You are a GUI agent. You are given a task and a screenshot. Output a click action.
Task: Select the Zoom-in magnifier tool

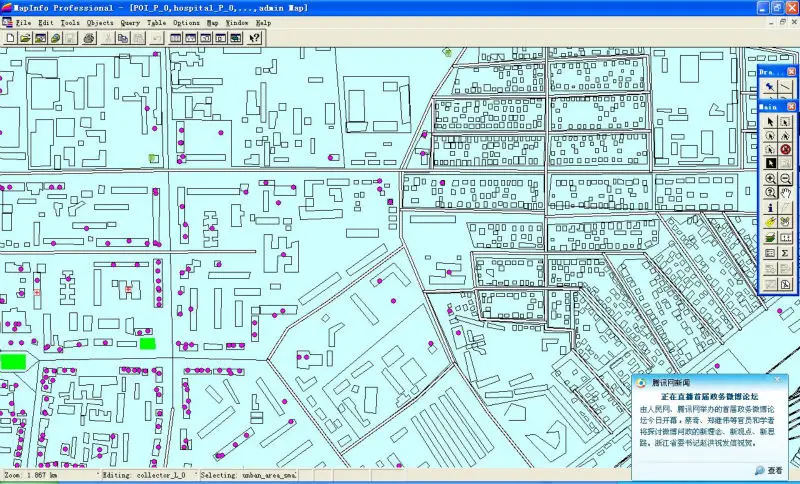(770, 178)
